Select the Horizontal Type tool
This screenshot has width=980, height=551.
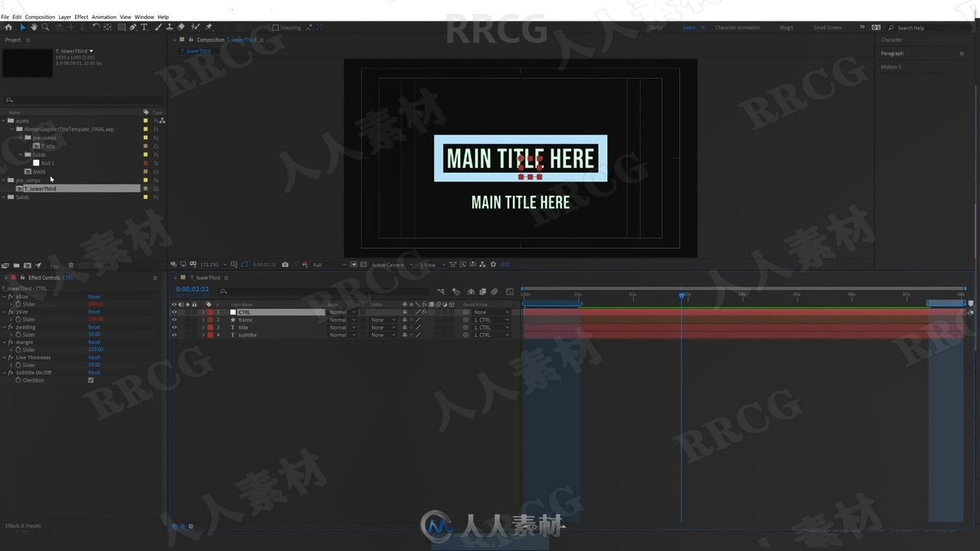point(144,27)
